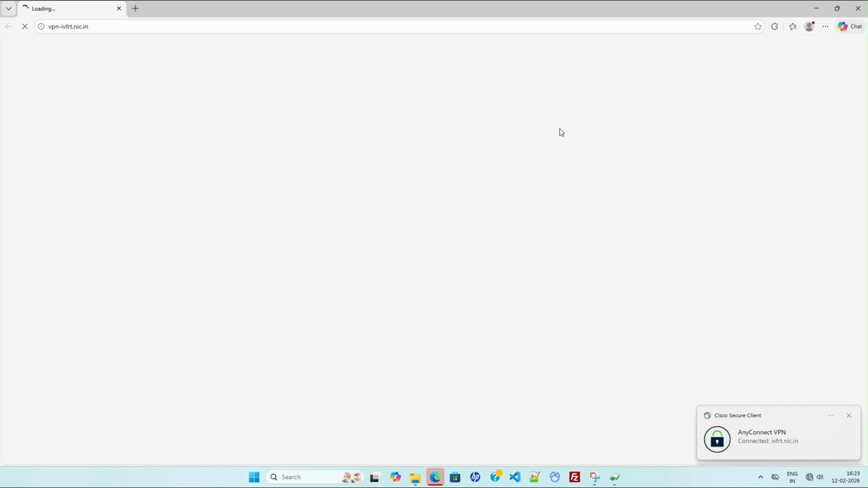This screenshot has height=488, width=868.
Task: Open a new browser tab
Action: [x=135, y=8]
